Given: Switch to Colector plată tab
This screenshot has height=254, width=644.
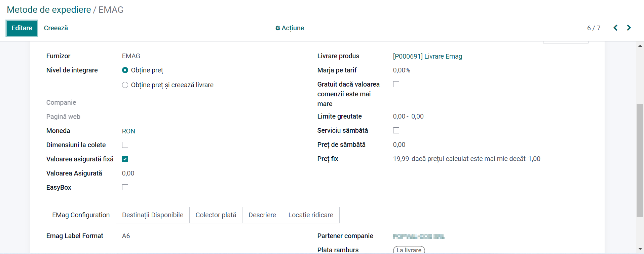Looking at the screenshot, I should tap(216, 215).
